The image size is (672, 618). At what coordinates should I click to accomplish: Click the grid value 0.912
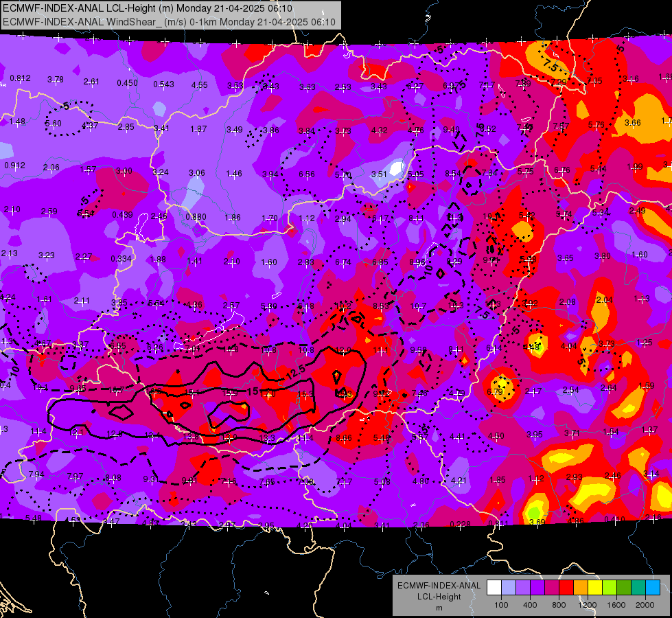pos(14,165)
